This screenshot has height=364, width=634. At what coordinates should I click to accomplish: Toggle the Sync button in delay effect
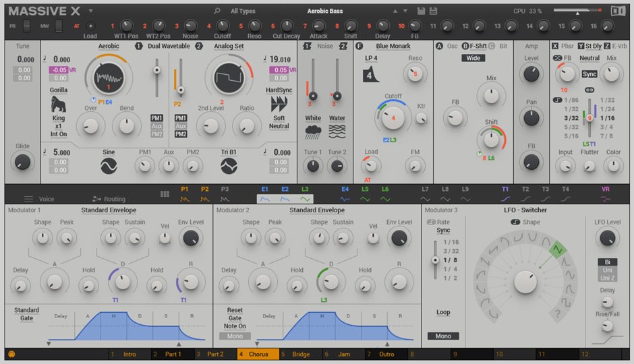point(589,74)
